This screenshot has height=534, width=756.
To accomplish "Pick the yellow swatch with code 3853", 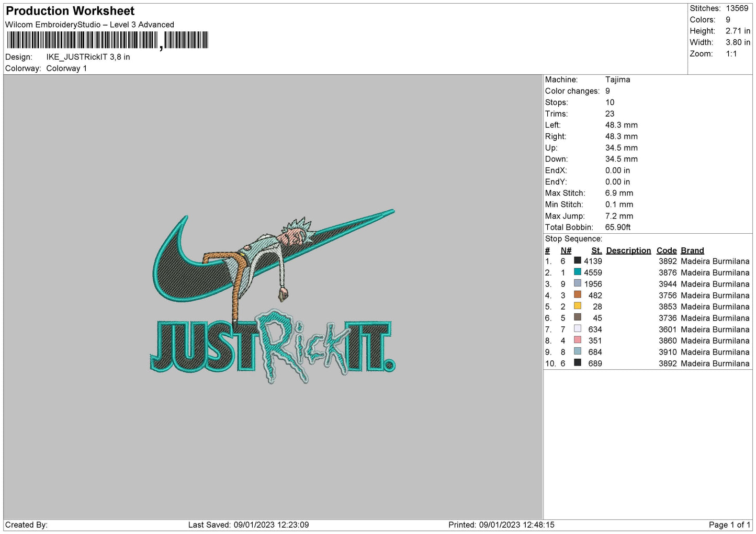I will tap(577, 306).
